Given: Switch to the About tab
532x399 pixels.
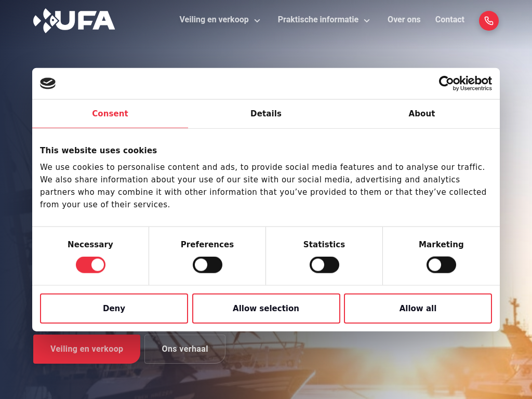Looking at the screenshot, I should coord(421,114).
